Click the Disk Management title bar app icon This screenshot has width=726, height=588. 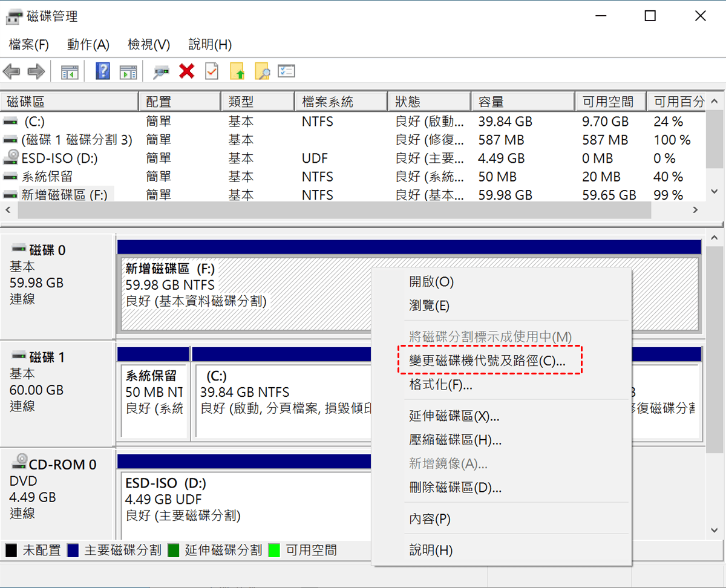point(14,16)
